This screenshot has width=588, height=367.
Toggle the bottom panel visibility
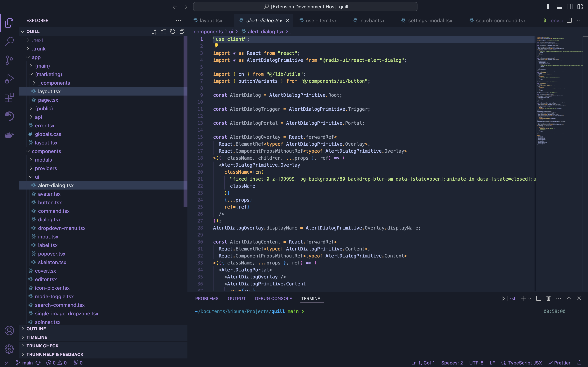pos(560,7)
